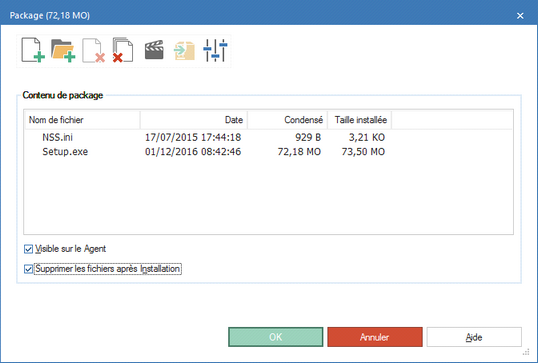Open the sliders settings icon
The height and width of the screenshot is (363, 538).
coord(215,50)
